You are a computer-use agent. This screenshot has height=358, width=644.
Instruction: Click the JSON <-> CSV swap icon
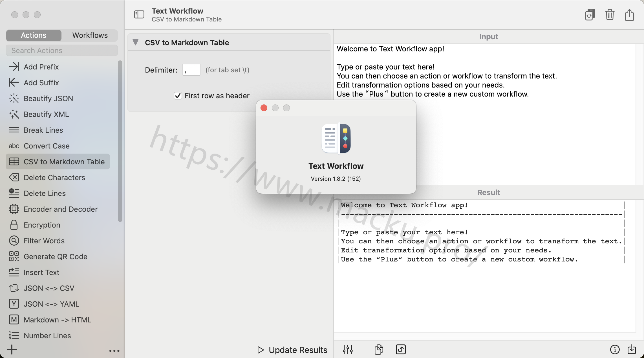click(x=14, y=288)
